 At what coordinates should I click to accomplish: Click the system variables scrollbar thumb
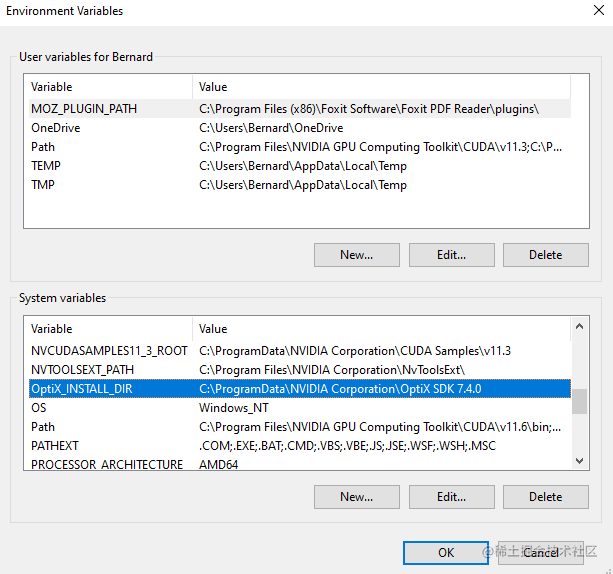tap(579, 401)
